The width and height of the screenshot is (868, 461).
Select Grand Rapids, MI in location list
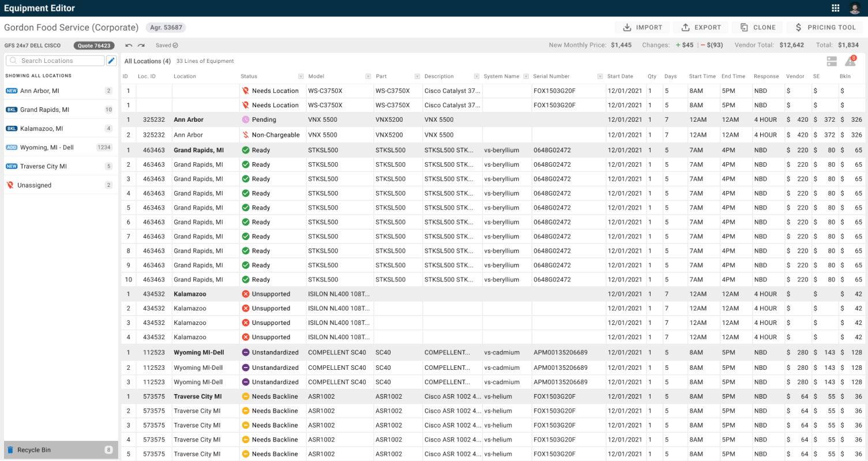[44, 110]
